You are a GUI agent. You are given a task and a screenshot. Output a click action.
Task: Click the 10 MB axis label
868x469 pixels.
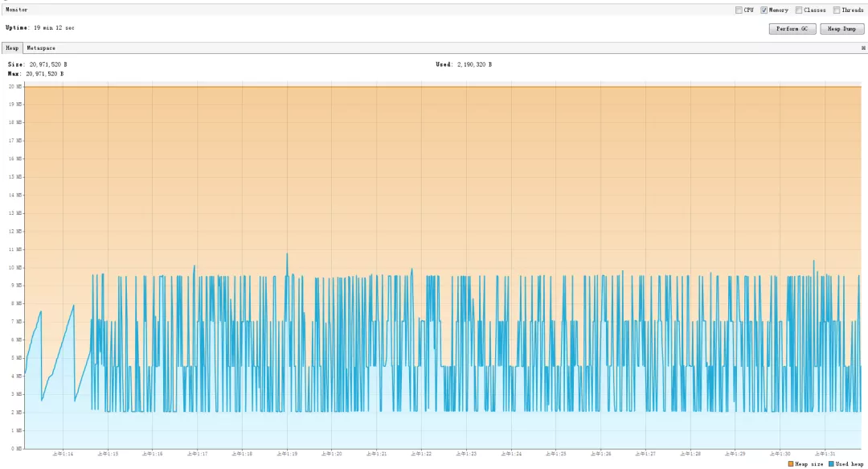pyautogui.click(x=15, y=268)
